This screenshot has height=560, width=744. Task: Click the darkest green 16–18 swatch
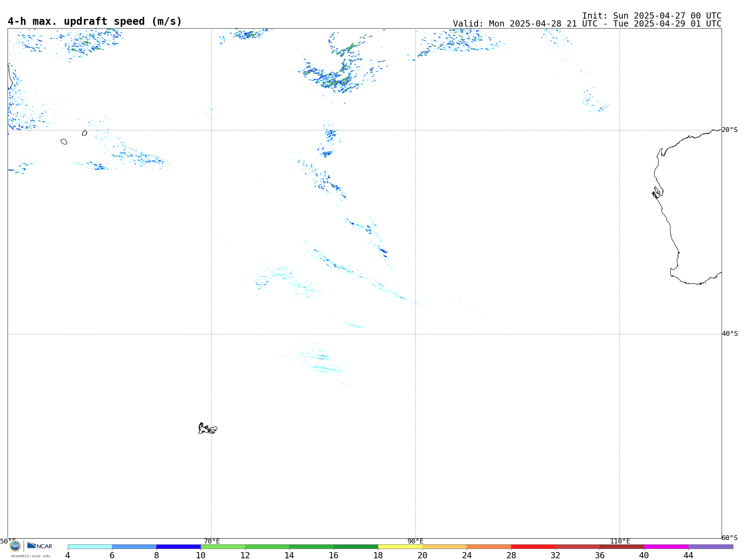[x=356, y=547]
